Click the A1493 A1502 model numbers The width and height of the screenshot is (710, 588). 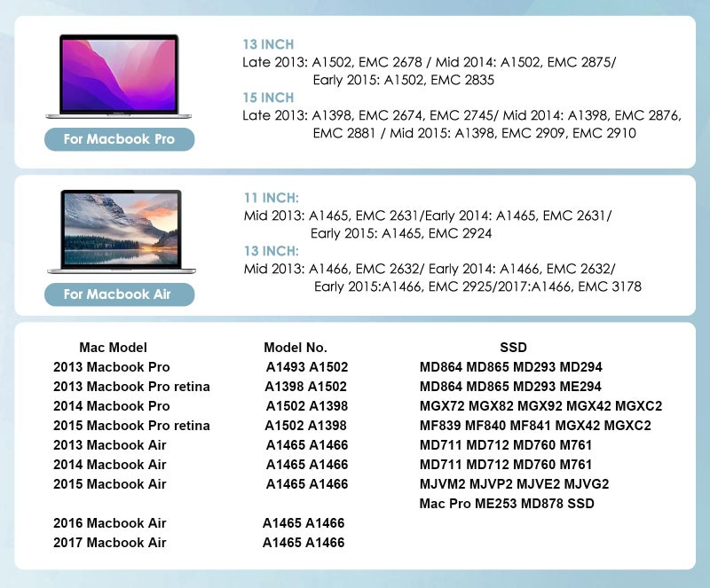(x=307, y=367)
